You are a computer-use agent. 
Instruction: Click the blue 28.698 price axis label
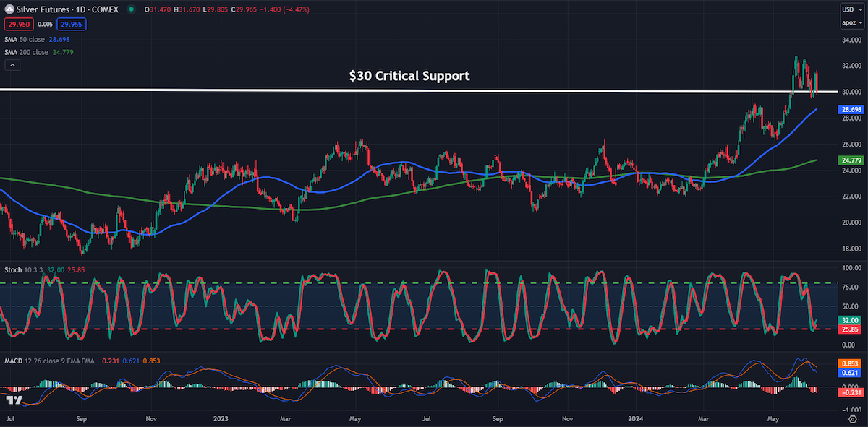coord(849,109)
